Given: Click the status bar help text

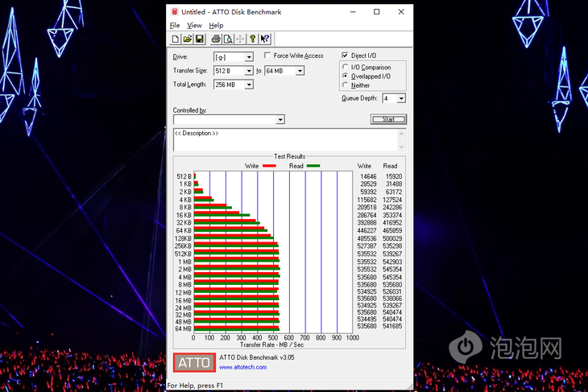Looking at the screenshot, I should [x=195, y=386].
